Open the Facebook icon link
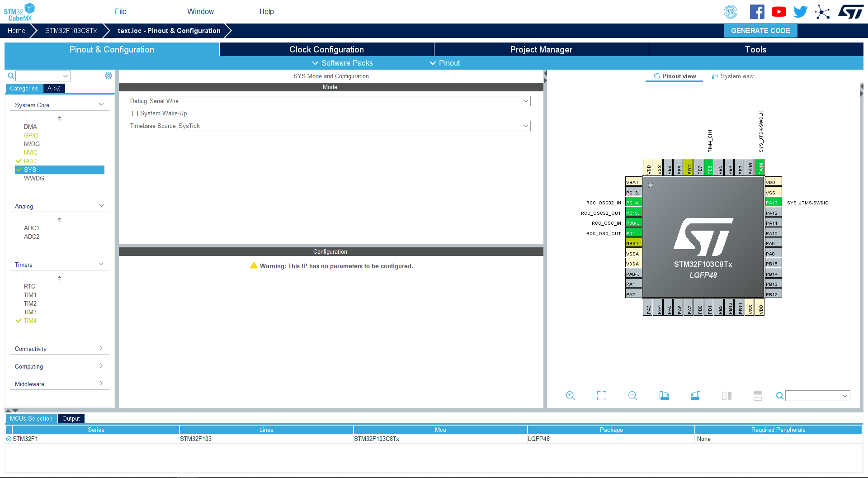 [x=757, y=12]
